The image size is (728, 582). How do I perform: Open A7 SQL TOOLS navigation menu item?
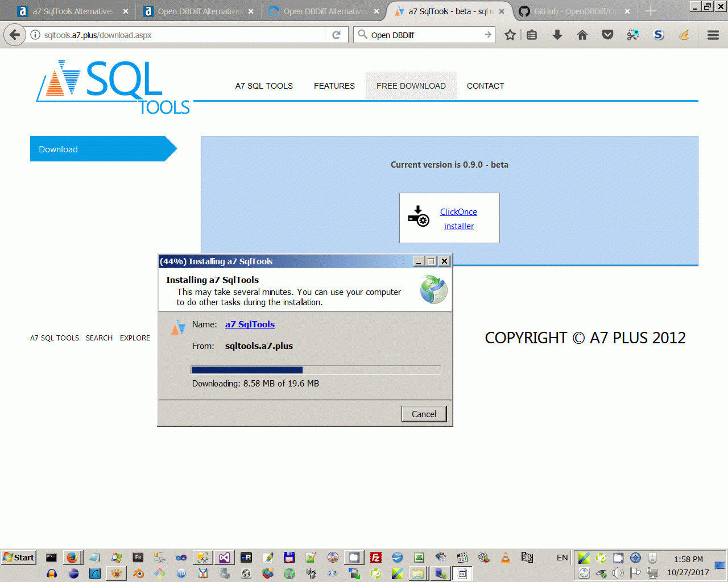[264, 86]
